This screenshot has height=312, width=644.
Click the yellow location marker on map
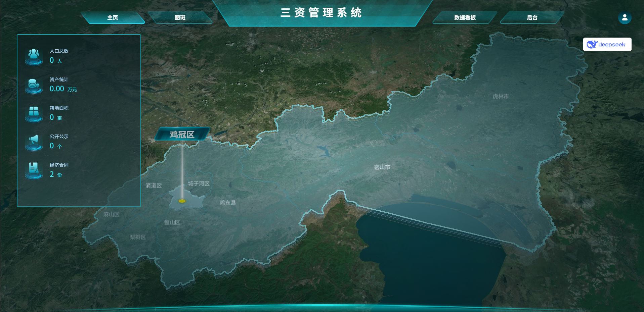[x=182, y=201]
